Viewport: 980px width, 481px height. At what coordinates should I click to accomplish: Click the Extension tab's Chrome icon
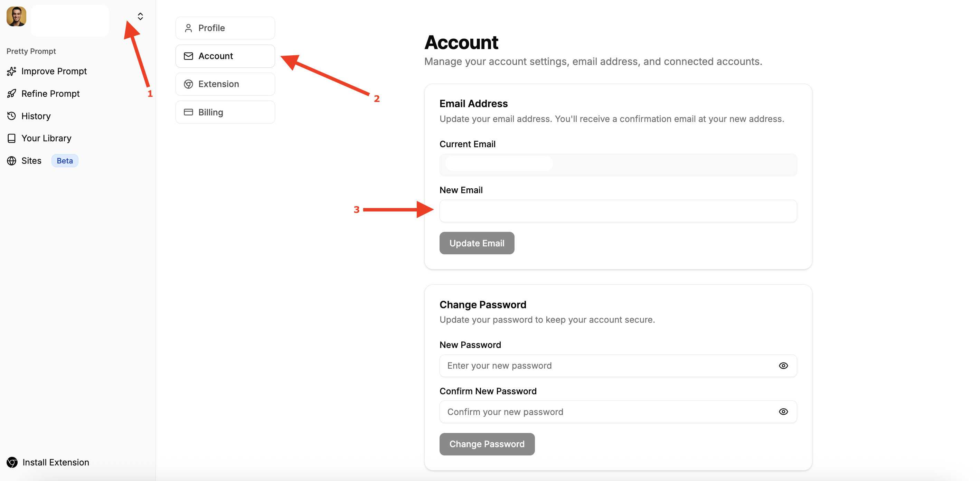(188, 84)
